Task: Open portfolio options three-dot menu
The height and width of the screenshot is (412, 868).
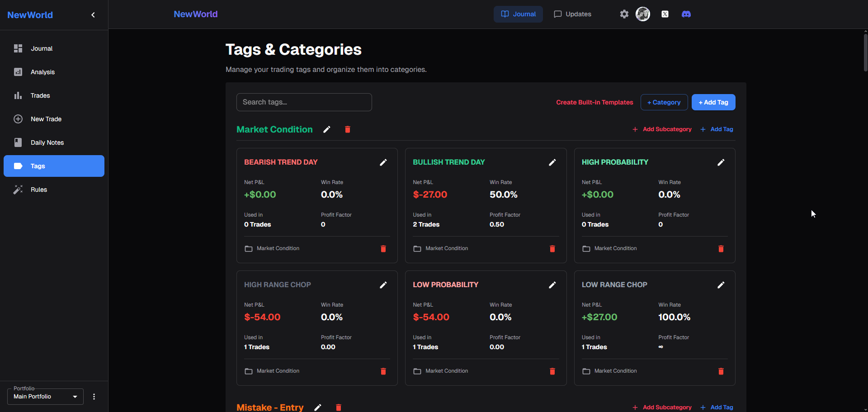Action: pos(94,397)
